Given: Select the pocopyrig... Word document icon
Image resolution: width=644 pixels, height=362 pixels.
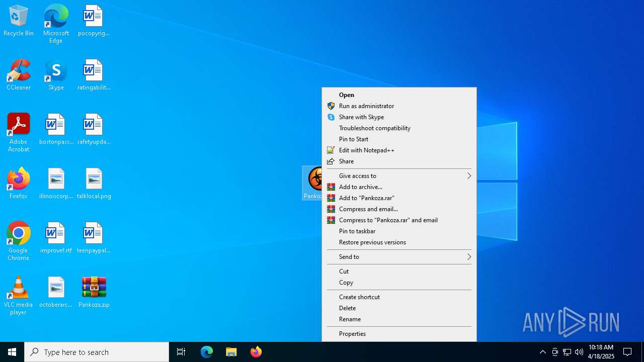Looking at the screenshot, I should (x=94, y=21).
